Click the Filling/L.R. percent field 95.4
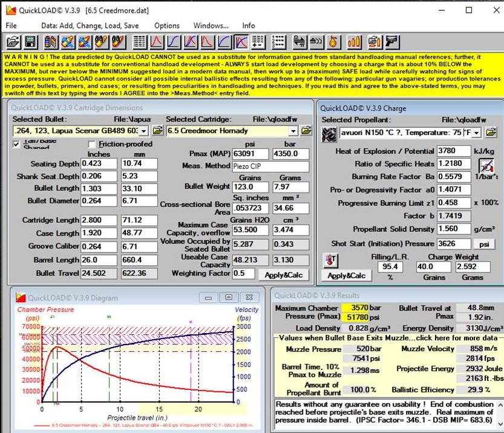The height and width of the screenshot is (433, 504). (x=390, y=266)
